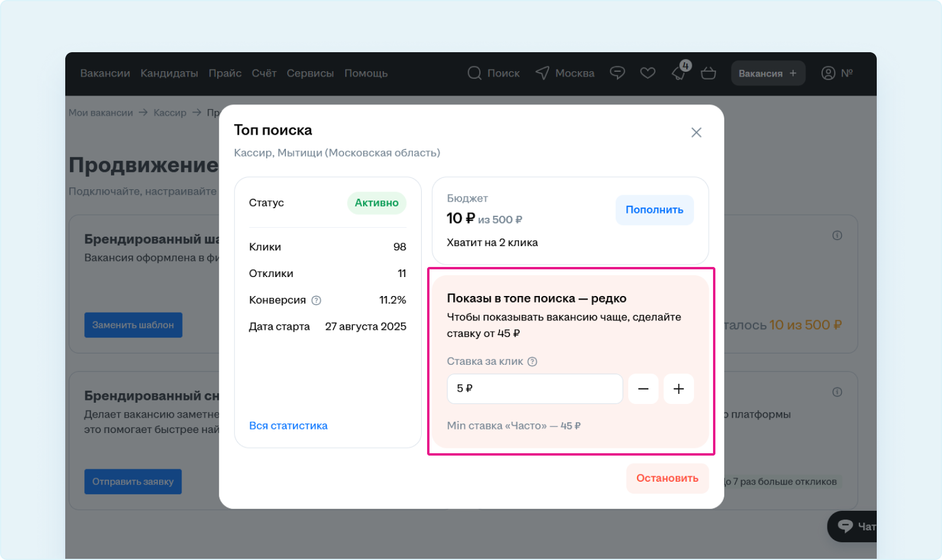Open the user profile icon
Viewport: 942px width, 560px height.
coord(828,73)
